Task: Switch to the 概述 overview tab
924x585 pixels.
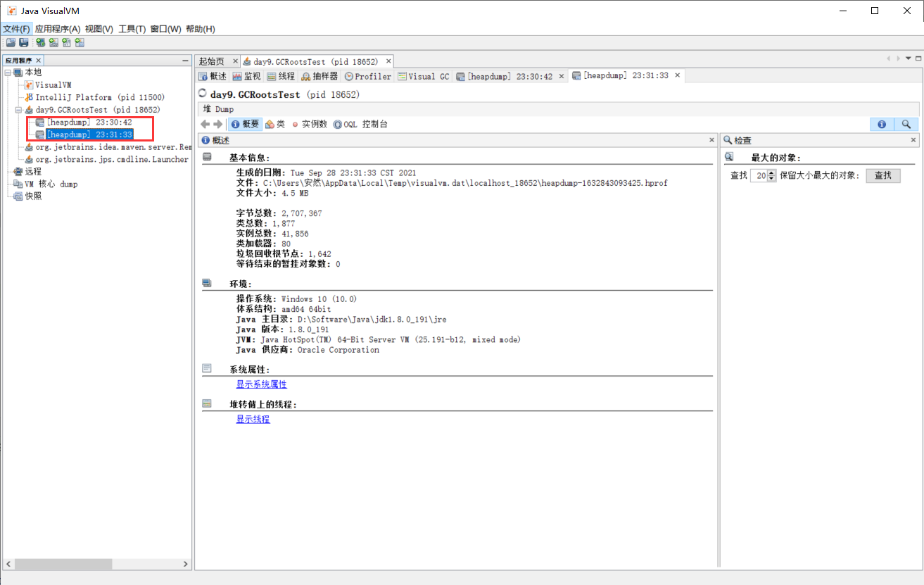Action: 213,76
